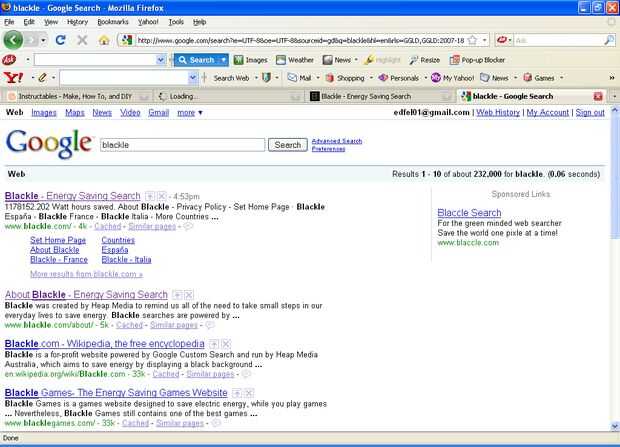Open Images from the Ask toolbar
Image resolution: width=620 pixels, height=447 pixels.
(x=251, y=60)
